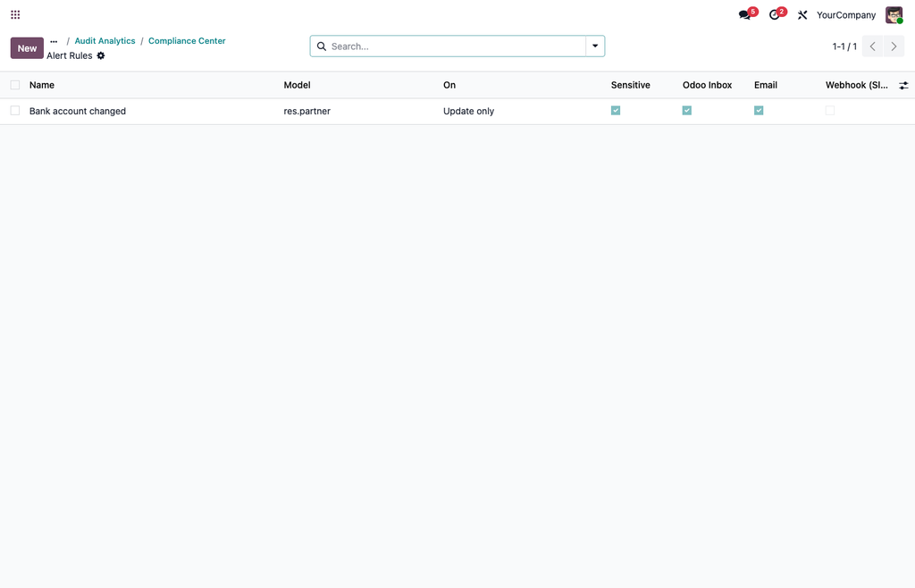Open the Bank account changed rule
This screenshot has height=588, width=915.
[x=78, y=111]
